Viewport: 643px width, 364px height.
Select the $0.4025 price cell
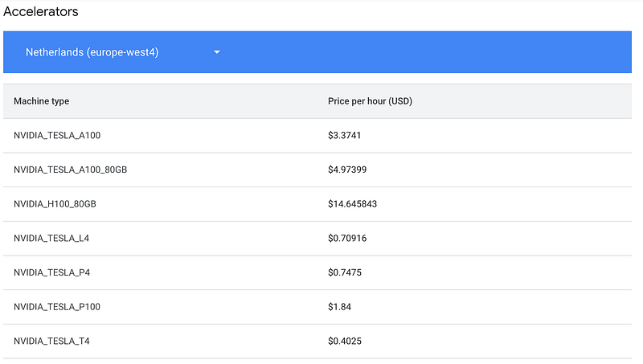(x=345, y=342)
